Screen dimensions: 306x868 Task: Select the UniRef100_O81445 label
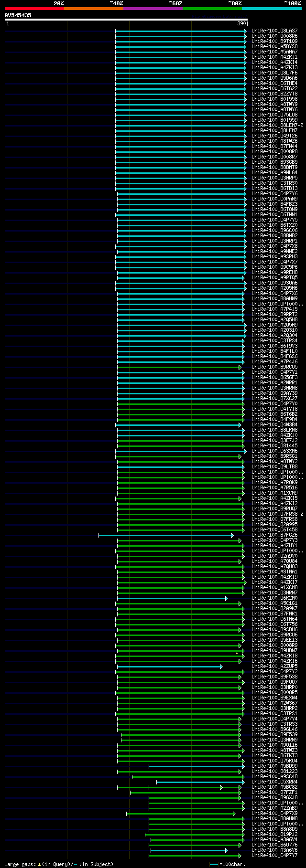(x=274, y=446)
